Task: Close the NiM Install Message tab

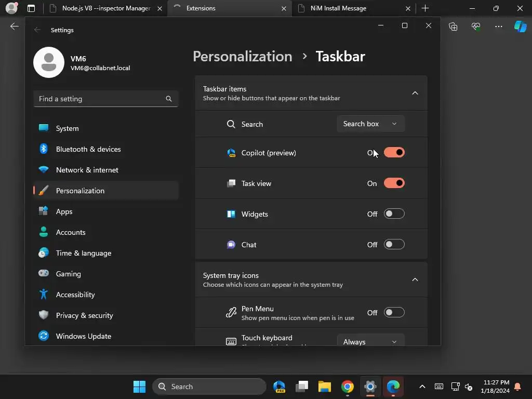Action: pyautogui.click(x=408, y=8)
